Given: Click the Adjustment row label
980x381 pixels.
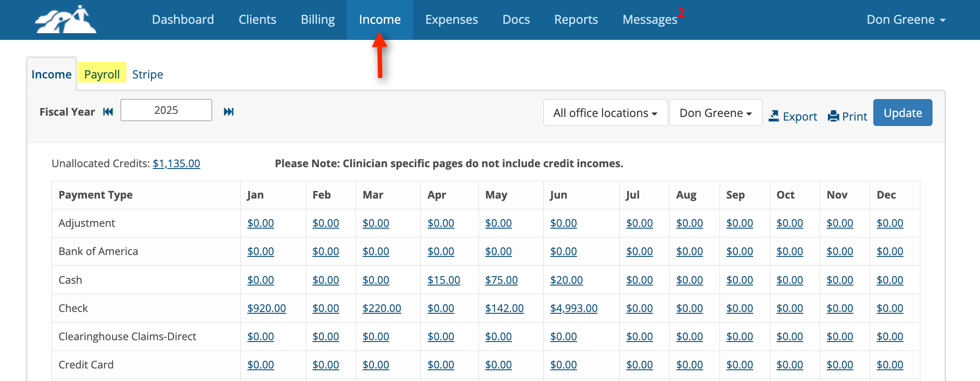Looking at the screenshot, I should point(87,223).
